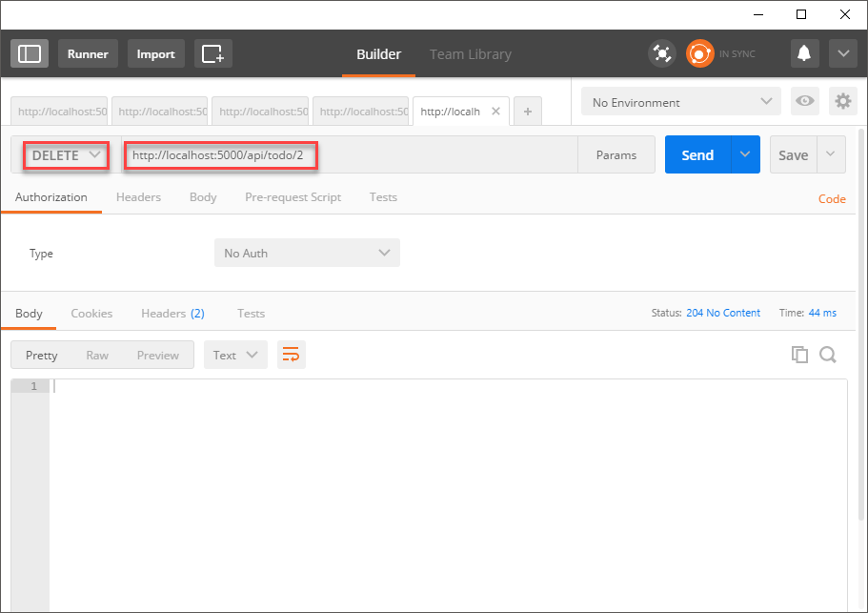Open the No Auth type dropdown
This screenshot has width=868, height=613.
tap(307, 253)
